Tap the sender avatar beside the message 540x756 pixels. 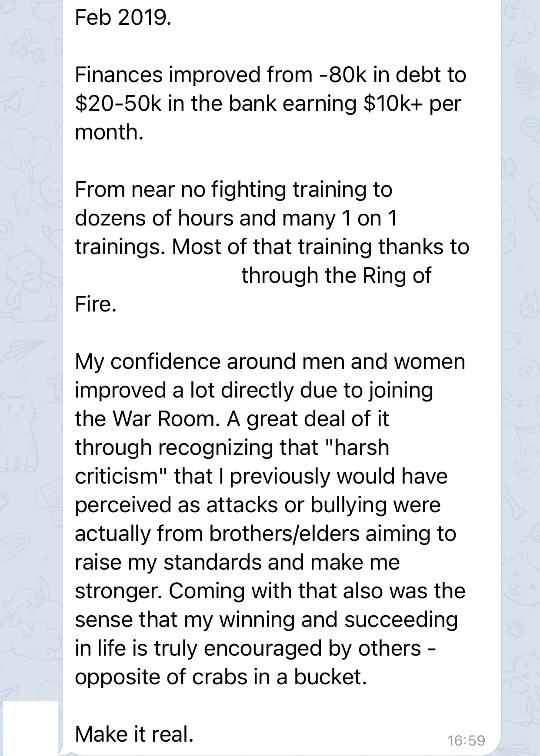click(30, 728)
